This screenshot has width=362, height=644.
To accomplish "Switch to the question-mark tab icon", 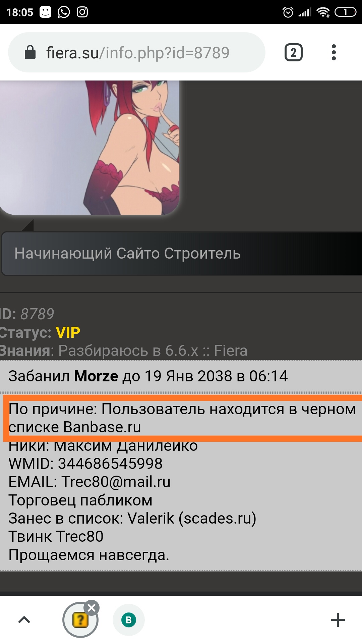I will coord(80,620).
